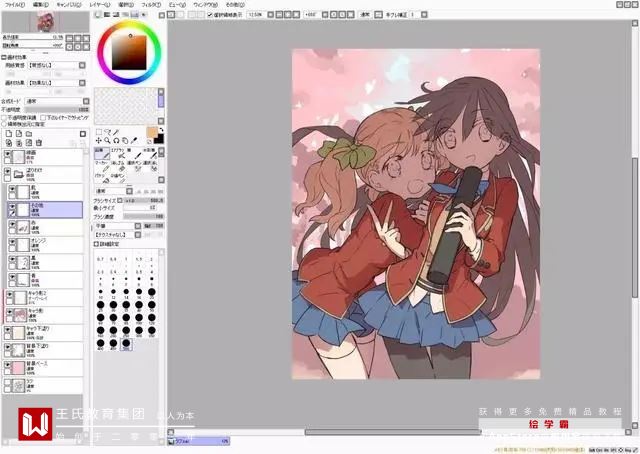Hide the 線画 layer eye
640x454 pixels.
tap(7, 154)
